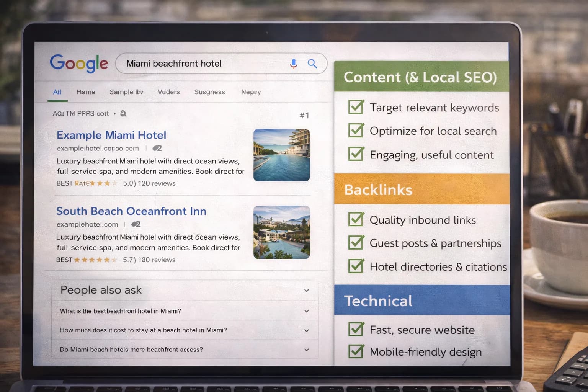This screenshot has width=588, height=392.
Task: Open the 'Example Miami Hotel' result link
Action: [x=111, y=135]
